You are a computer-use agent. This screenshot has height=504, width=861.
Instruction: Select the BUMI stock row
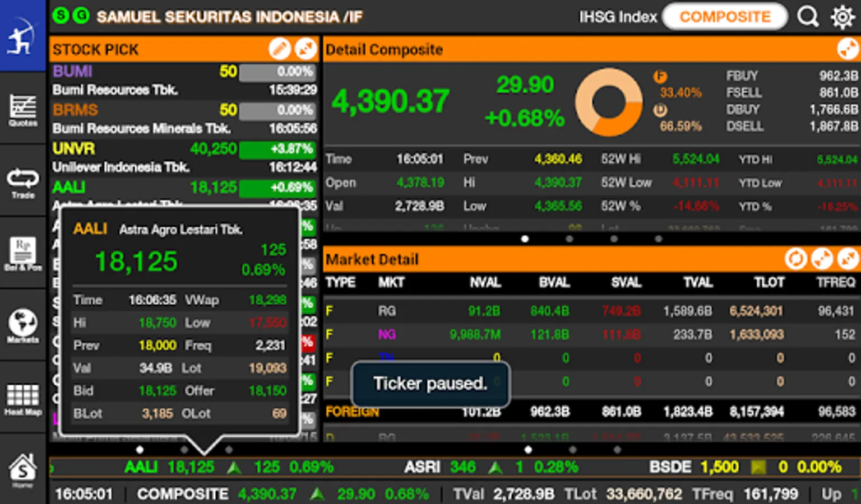pos(184,81)
